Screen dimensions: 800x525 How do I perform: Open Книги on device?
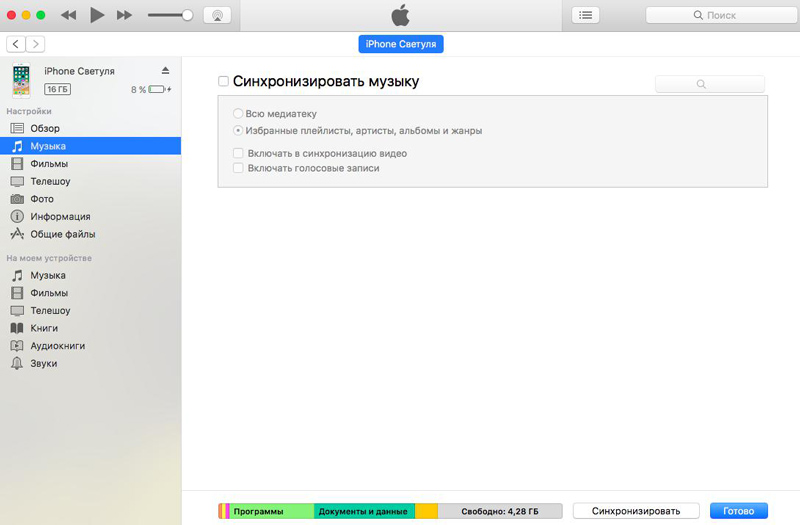click(90, 328)
